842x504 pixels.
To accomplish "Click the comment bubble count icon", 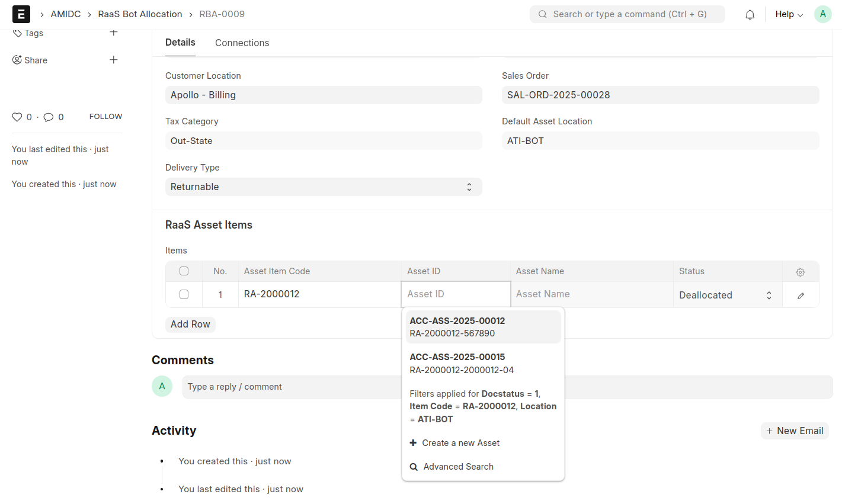I will [x=49, y=117].
